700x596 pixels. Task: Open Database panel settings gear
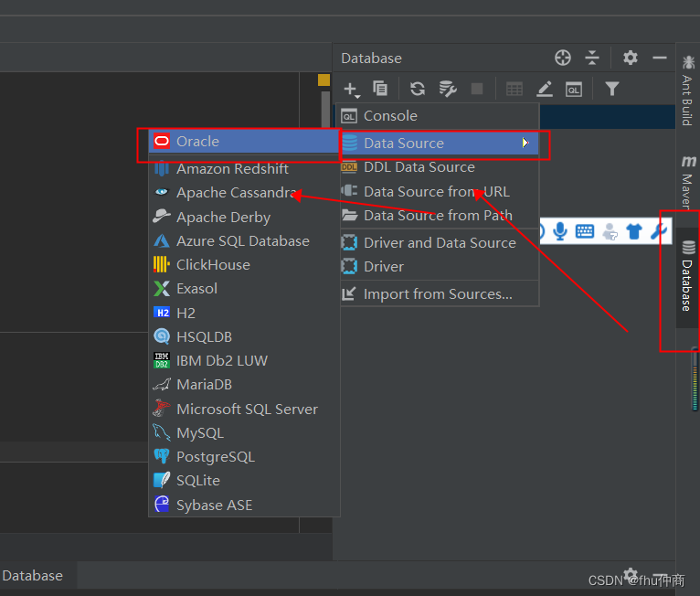pos(631,58)
